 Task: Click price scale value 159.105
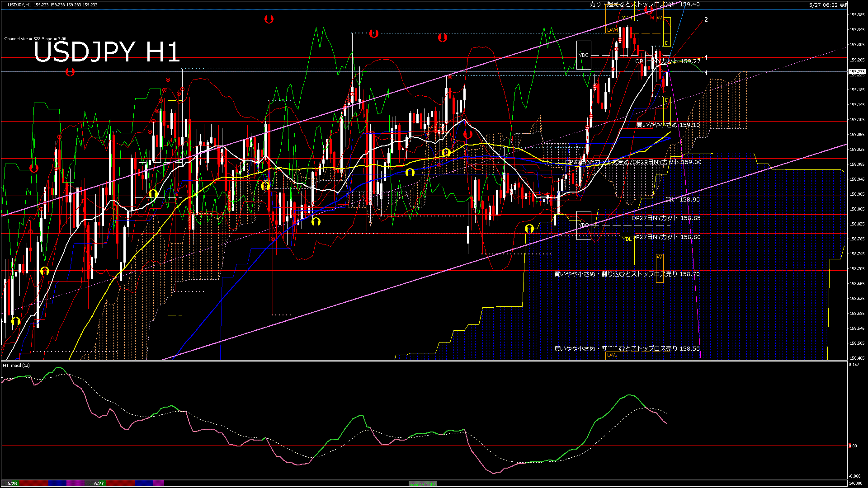pos(857,120)
